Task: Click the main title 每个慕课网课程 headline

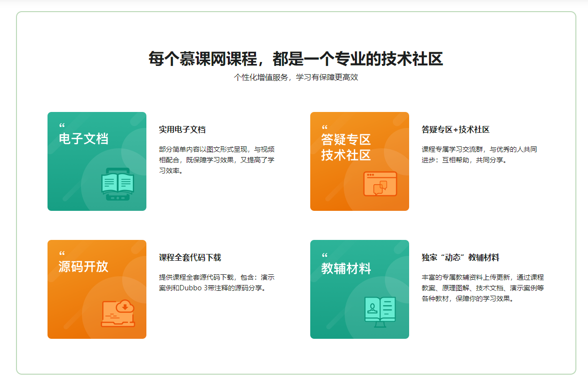Action: [x=296, y=59]
